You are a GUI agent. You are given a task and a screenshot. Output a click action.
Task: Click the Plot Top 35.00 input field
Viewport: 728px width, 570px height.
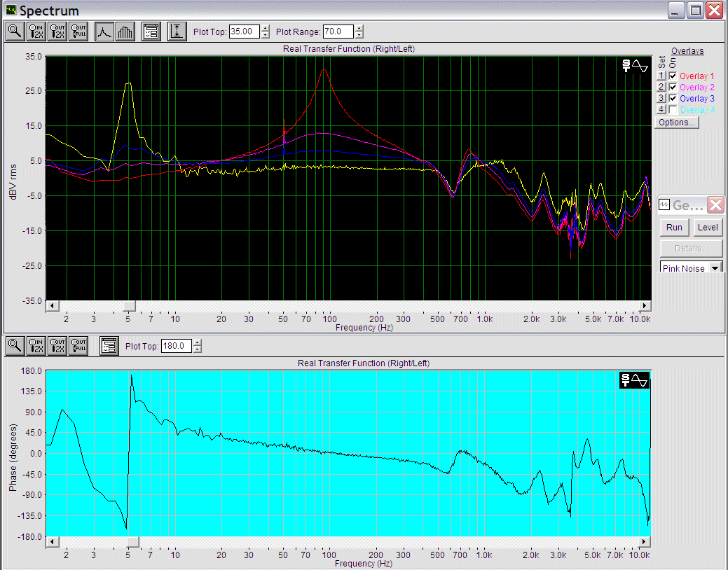point(245,32)
